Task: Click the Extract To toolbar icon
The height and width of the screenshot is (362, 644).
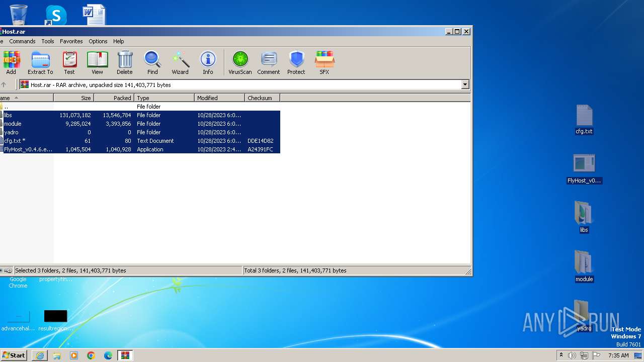Action: click(40, 63)
